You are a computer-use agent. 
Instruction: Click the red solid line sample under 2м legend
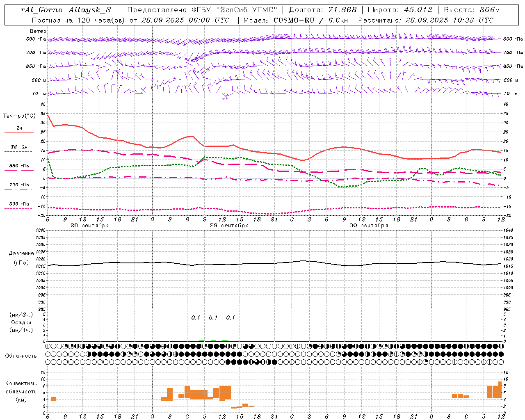coord(19,132)
